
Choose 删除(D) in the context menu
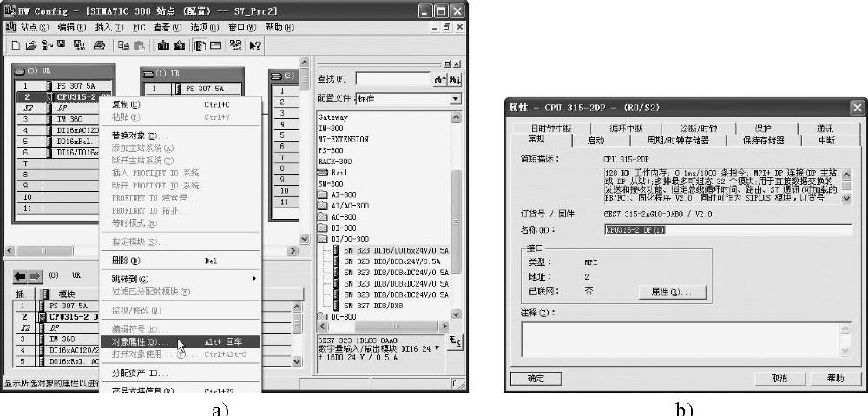(x=180, y=261)
